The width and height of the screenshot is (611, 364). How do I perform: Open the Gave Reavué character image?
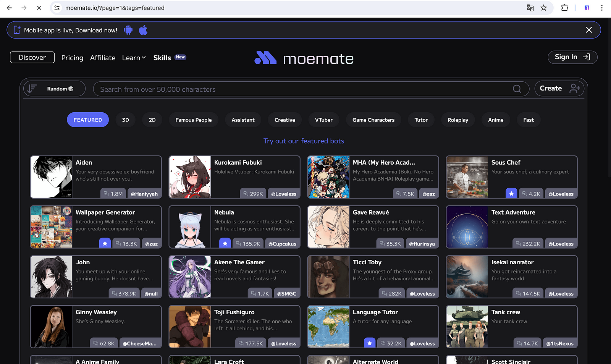pos(329,227)
